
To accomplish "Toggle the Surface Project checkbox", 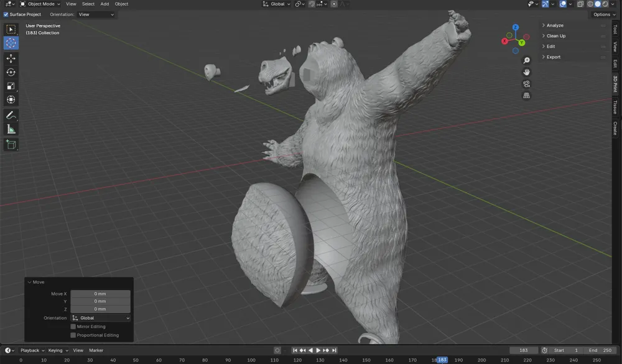I will click(6, 14).
